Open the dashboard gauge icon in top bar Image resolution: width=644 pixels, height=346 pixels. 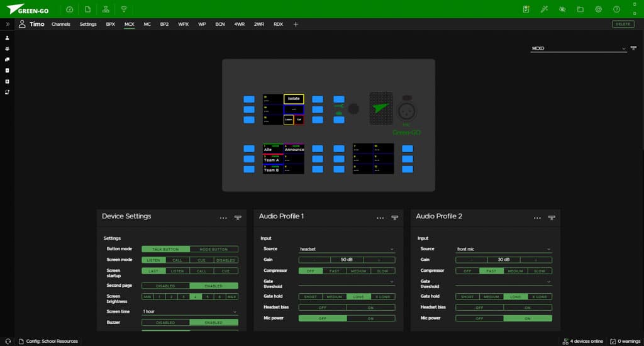tap(70, 9)
